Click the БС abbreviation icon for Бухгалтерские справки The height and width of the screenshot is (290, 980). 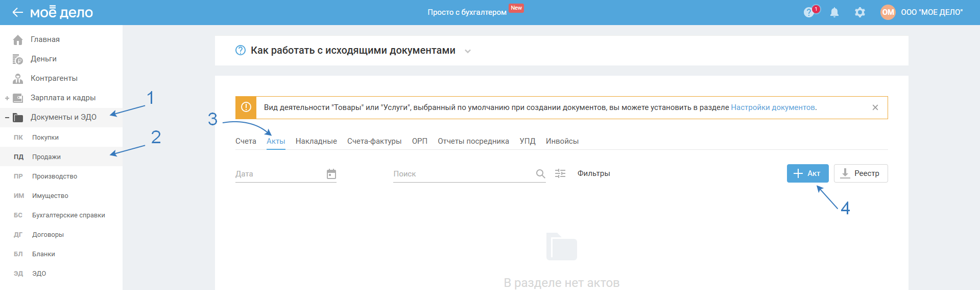point(18,215)
